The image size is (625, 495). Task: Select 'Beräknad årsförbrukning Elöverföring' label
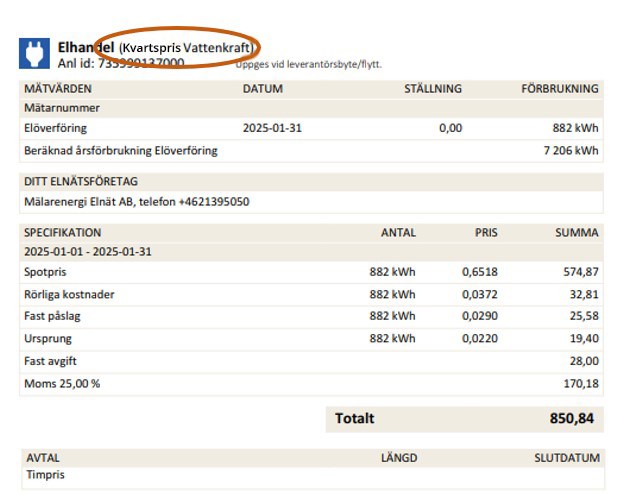[121, 151]
